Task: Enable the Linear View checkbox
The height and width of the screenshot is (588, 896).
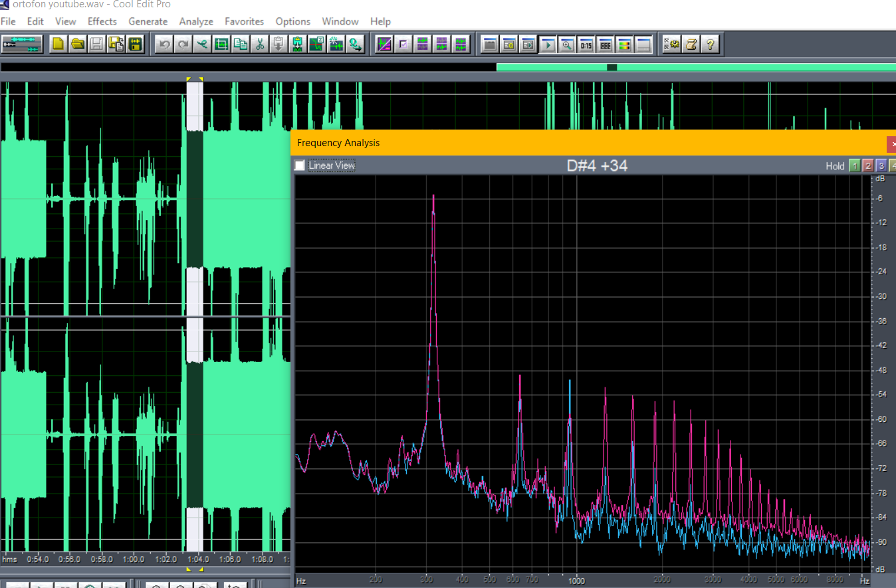Action: pos(300,165)
